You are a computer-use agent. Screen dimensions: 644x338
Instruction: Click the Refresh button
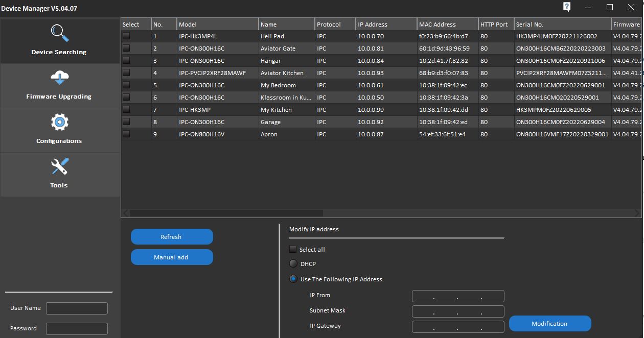tap(172, 237)
